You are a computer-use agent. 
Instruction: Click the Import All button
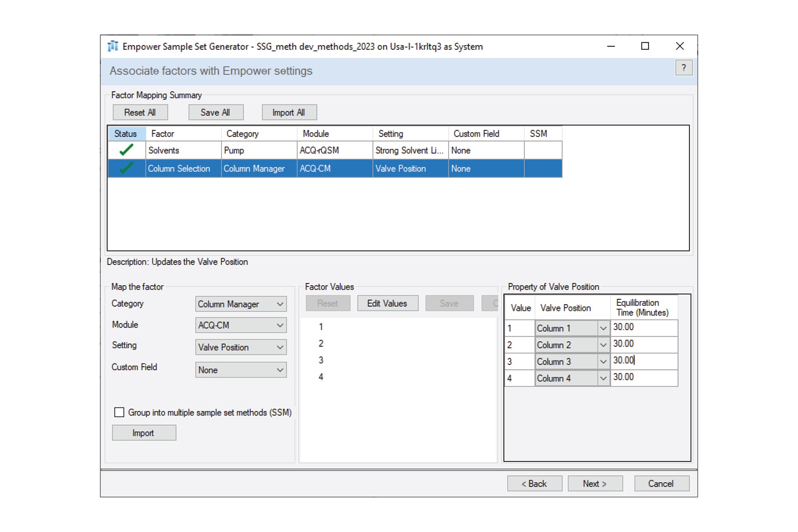(288, 112)
